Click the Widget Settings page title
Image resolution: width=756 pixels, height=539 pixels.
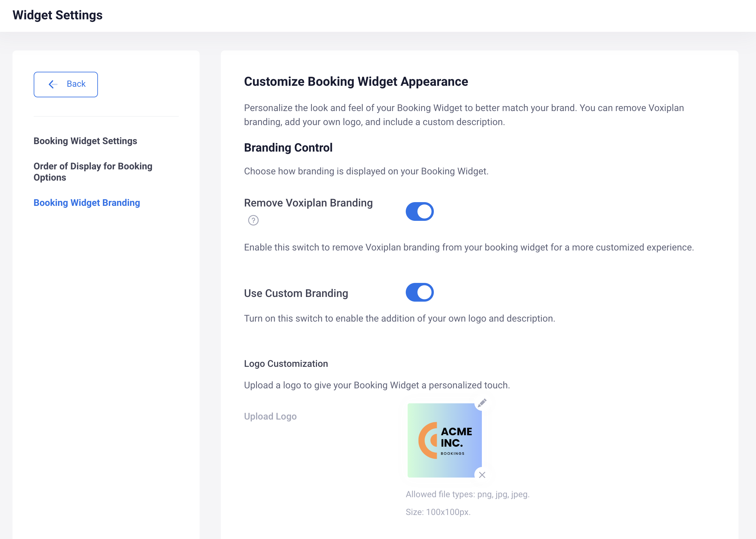pos(57,15)
